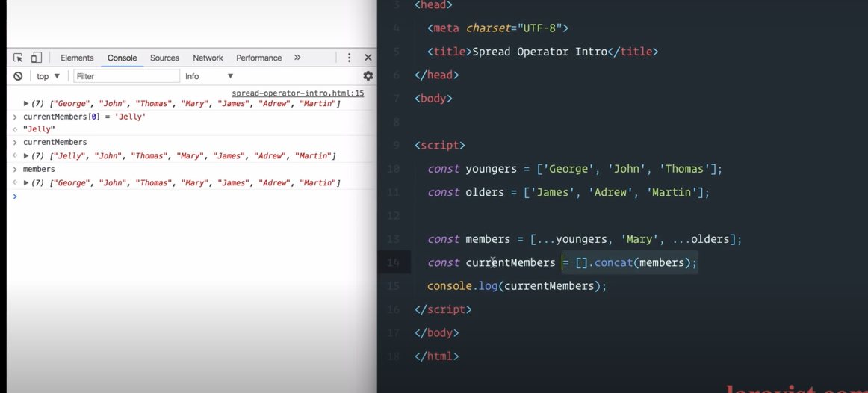Click the meta charset UTF-8 line
This screenshot has width=868, height=393.
pyautogui.click(x=497, y=28)
